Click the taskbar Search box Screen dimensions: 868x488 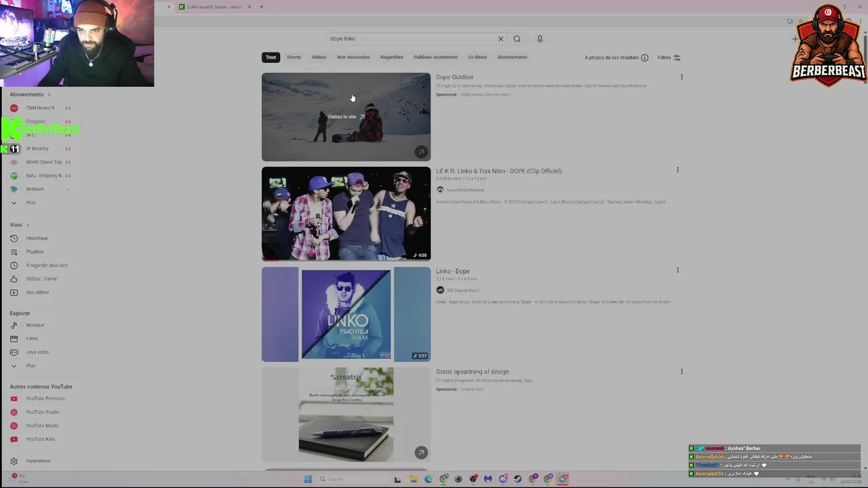tap(353, 479)
